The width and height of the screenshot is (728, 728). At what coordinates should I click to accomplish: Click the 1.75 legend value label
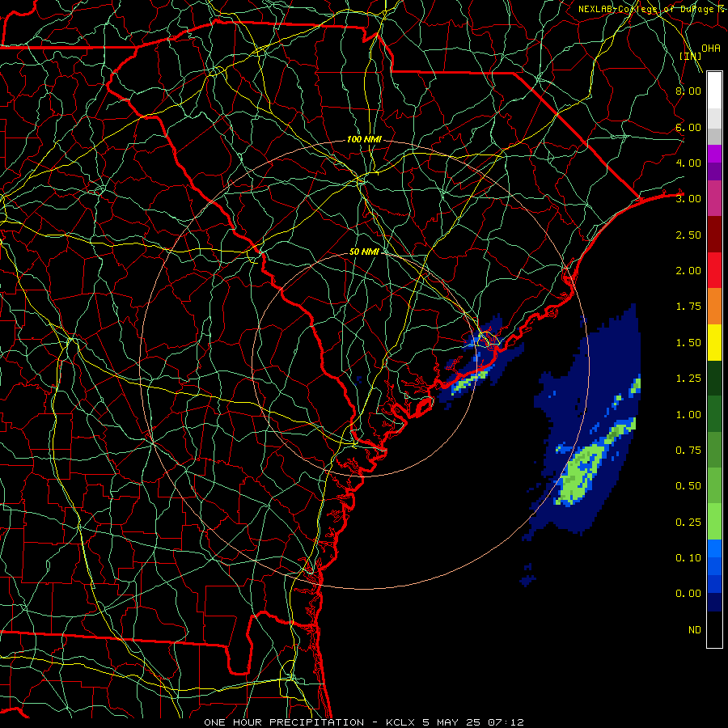[688, 307]
